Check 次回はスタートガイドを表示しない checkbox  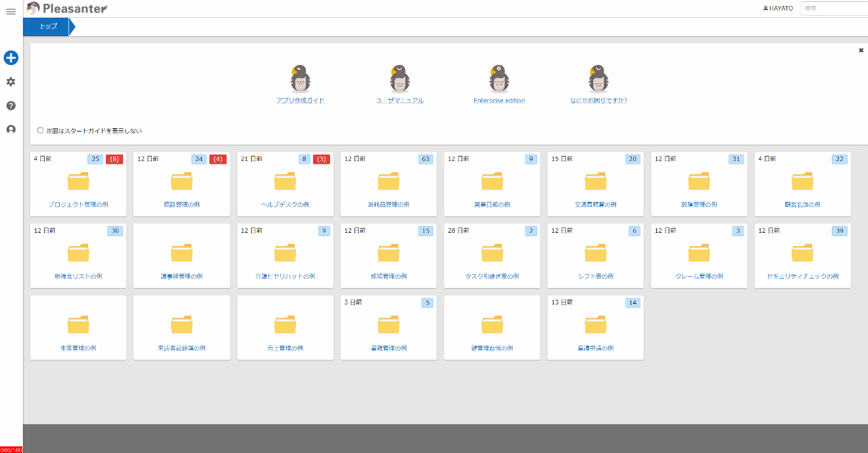coord(41,131)
